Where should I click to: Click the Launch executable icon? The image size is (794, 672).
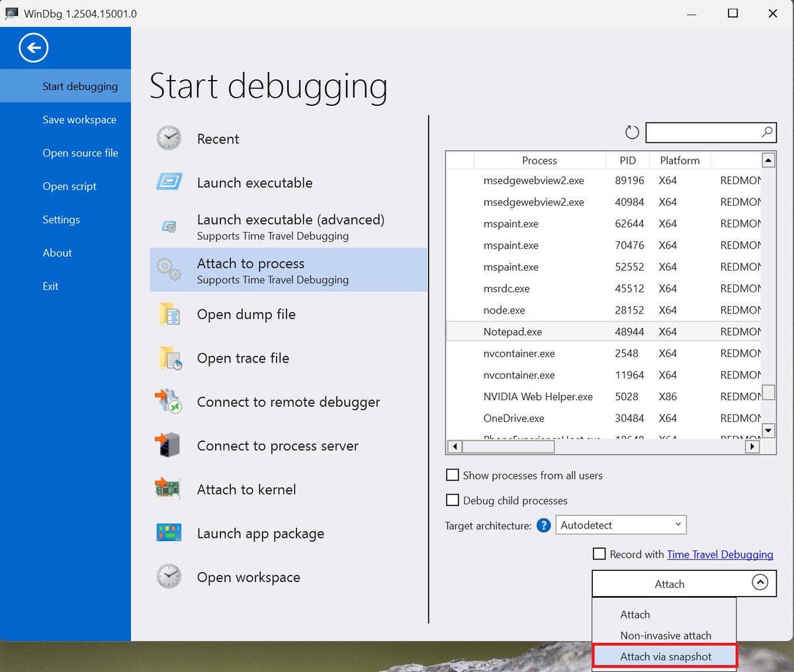169,182
